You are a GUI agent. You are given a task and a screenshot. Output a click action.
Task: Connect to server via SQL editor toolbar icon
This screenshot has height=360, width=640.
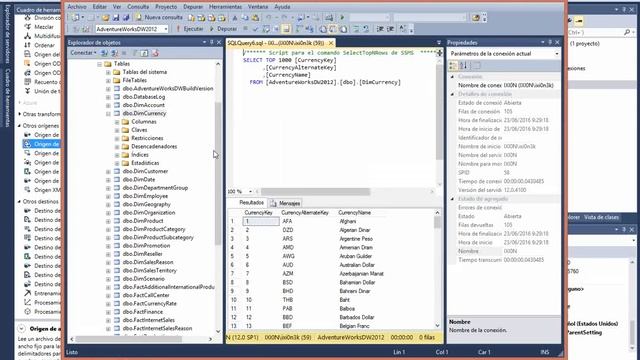[x=75, y=29]
